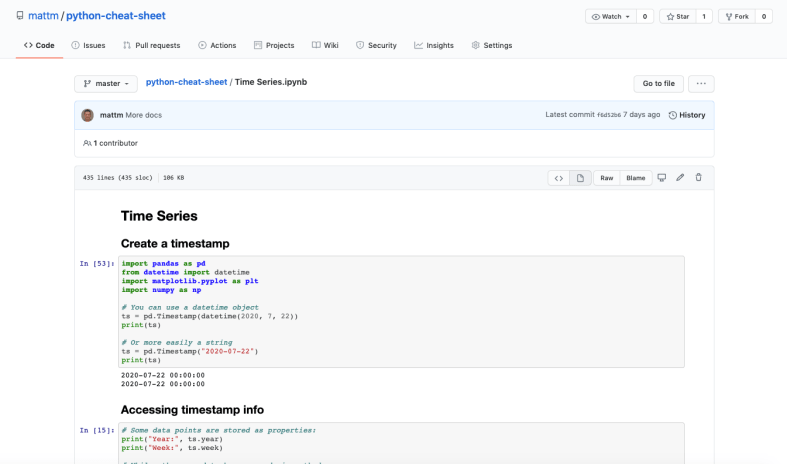This screenshot has height=464, width=787.
Task: Open the latest commit hash link
Action: point(608,115)
